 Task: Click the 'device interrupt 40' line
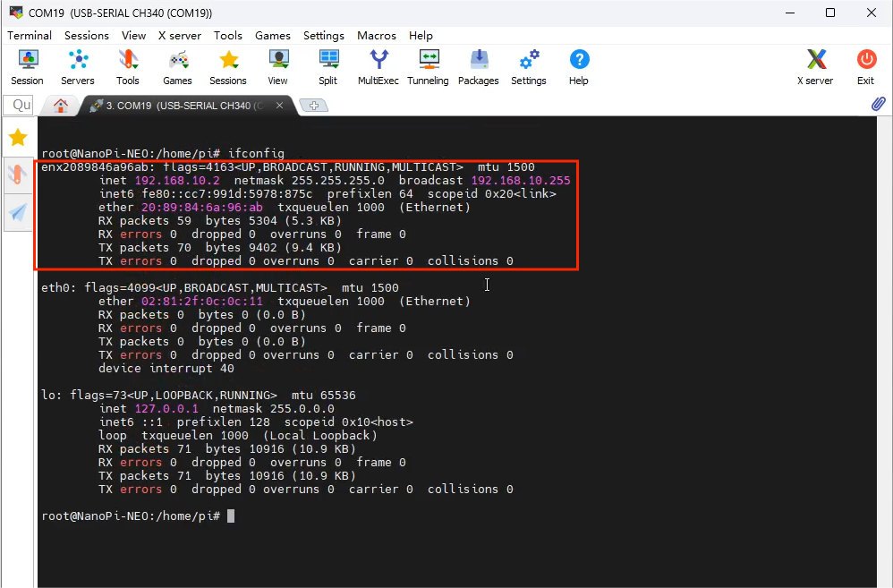(x=166, y=368)
